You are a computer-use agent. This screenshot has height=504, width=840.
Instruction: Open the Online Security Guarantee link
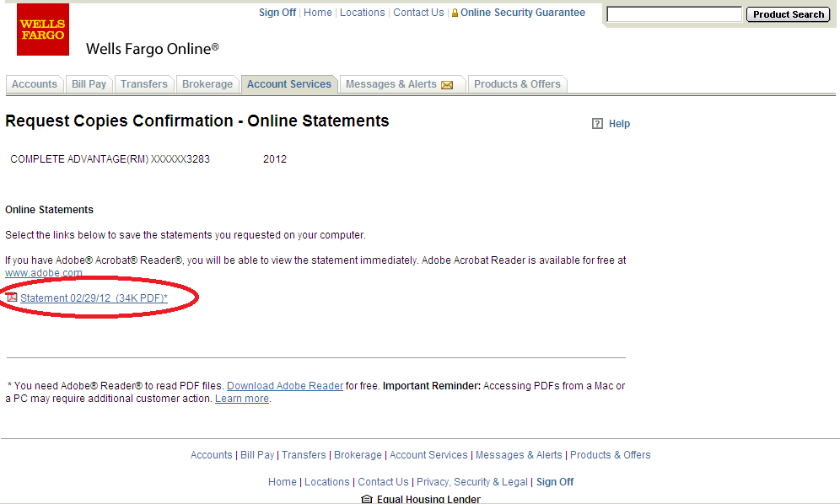click(x=523, y=13)
